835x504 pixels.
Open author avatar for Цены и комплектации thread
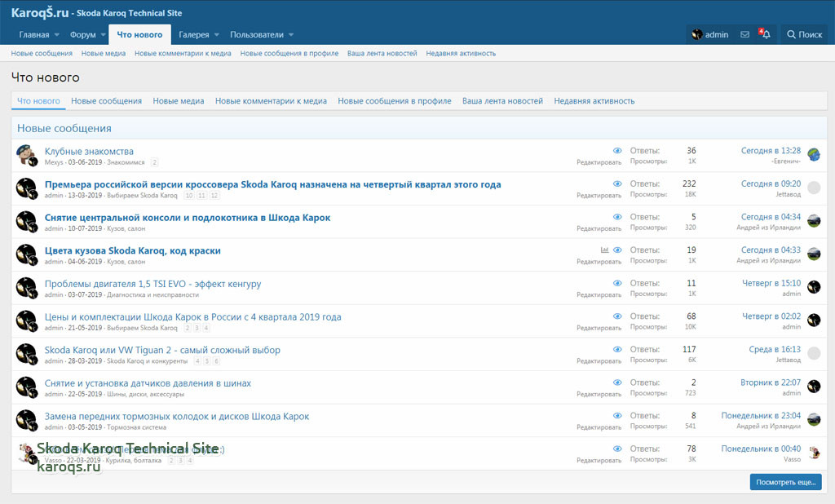click(27, 321)
